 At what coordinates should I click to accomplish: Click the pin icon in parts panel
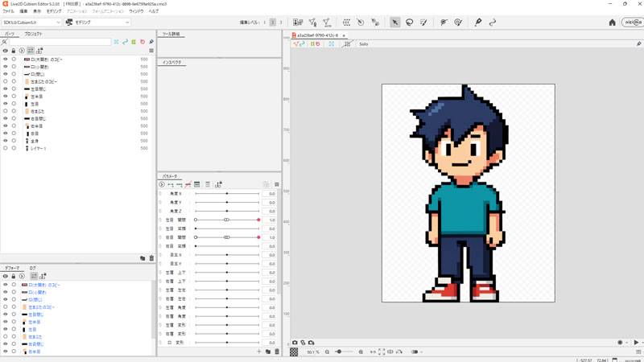tap(151, 42)
